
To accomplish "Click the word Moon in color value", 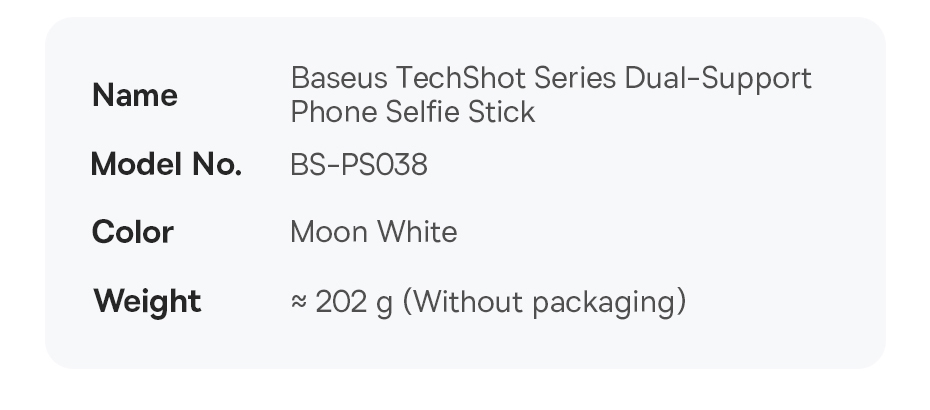I will [327, 232].
